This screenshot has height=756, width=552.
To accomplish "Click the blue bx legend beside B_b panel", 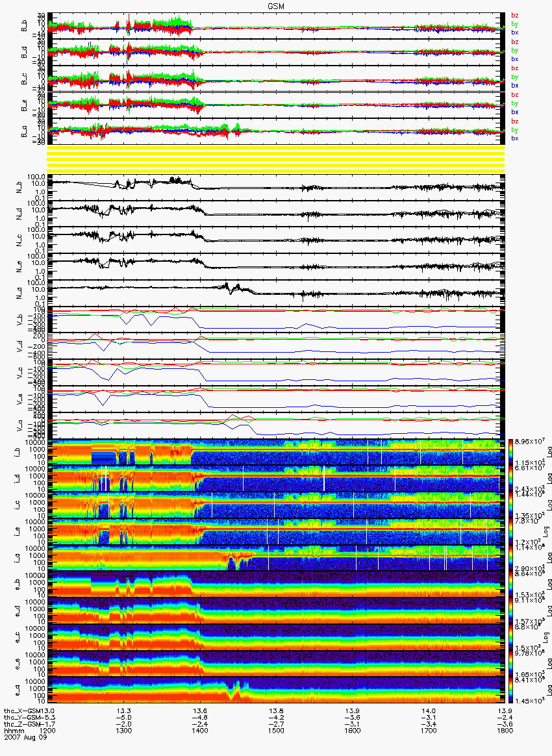I will tap(514, 32).
